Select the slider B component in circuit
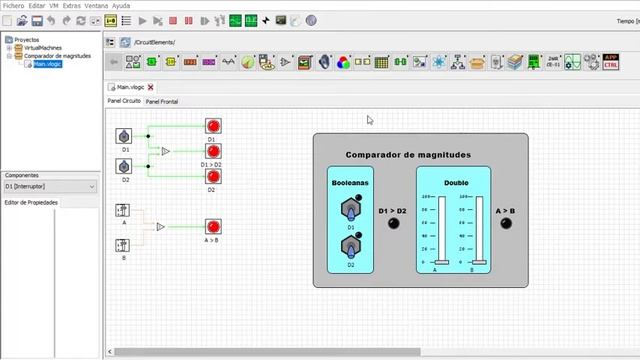 click(122, 246)
